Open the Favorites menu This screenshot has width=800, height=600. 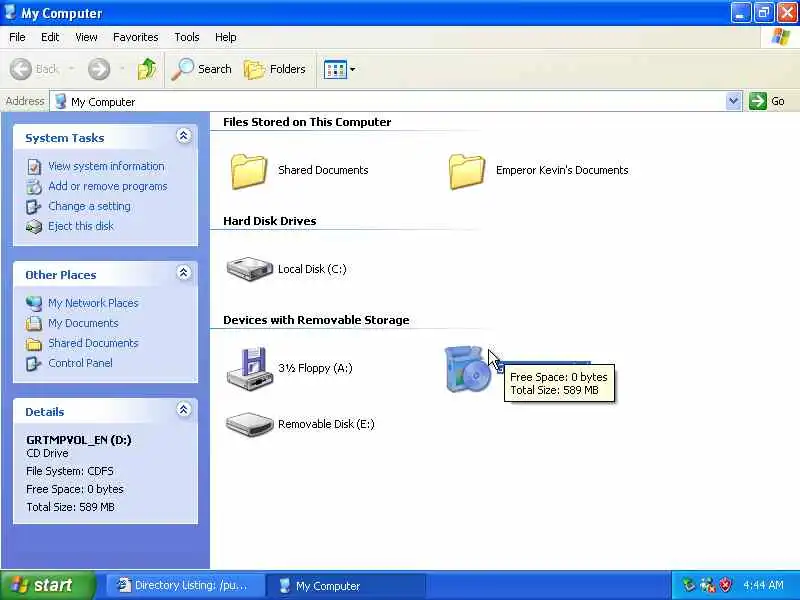[x=136, y=37]
